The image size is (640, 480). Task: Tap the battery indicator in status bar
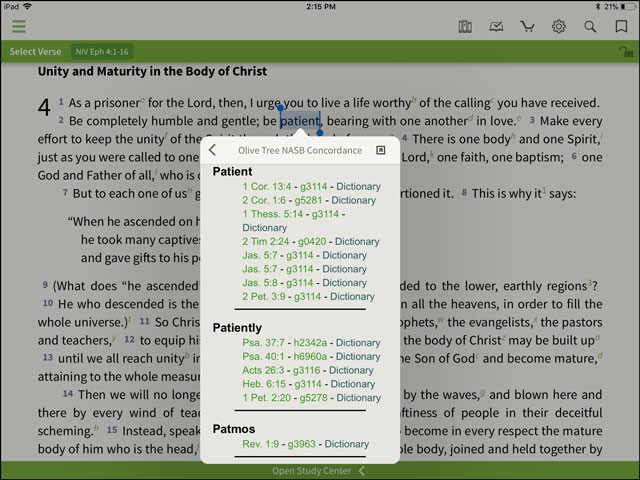tap(628, 7)
